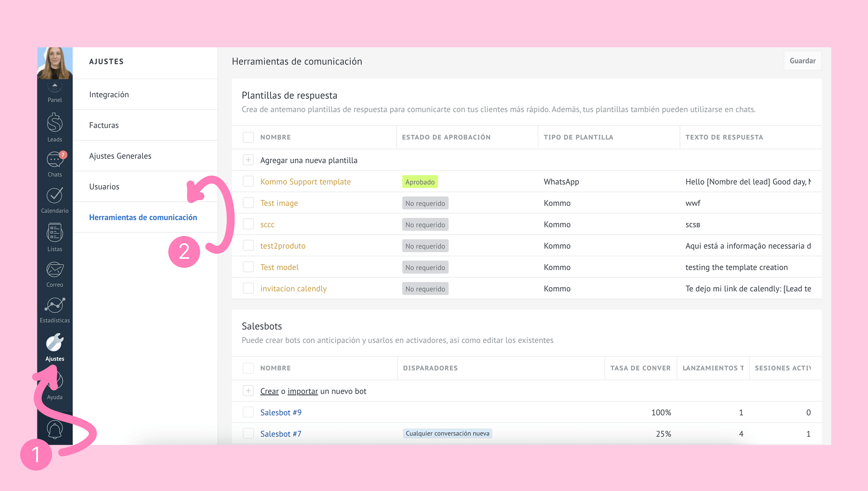Click the user profile avatar photo
Viewport: 868px width, 491px height.
55,63
